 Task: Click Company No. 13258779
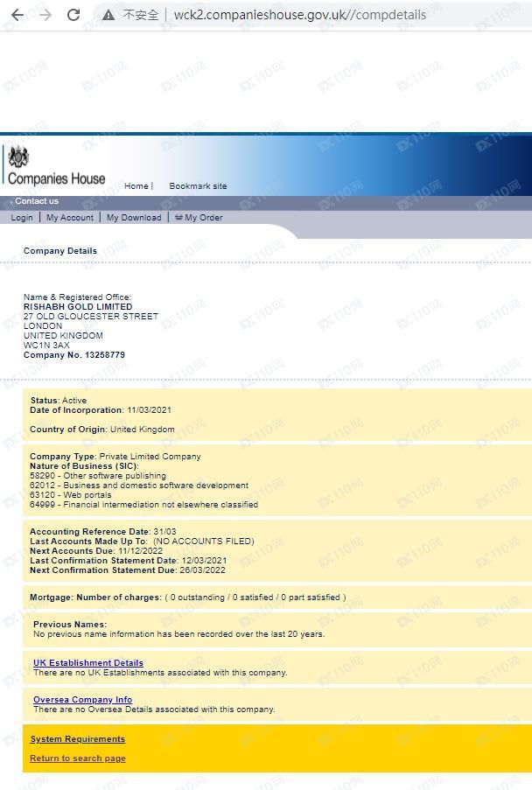tap(74, 355)
